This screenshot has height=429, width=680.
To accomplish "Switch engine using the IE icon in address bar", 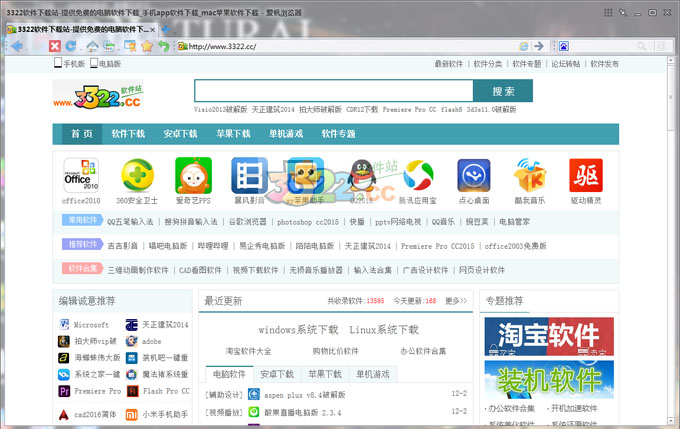I will tap(524, 46).
